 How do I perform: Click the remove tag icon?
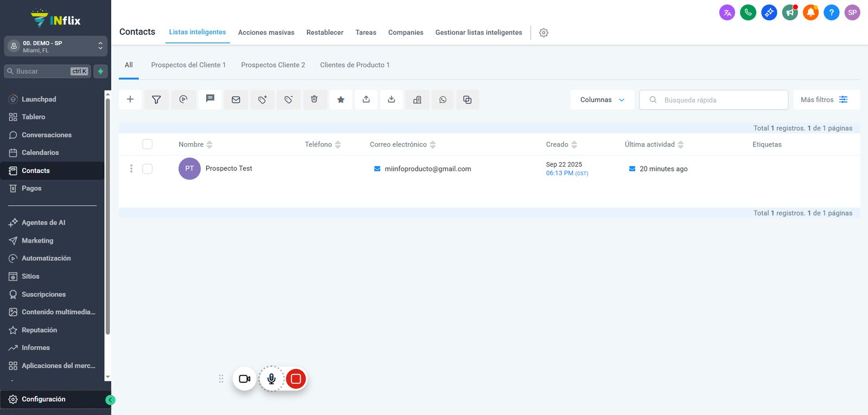coord(289,100)
